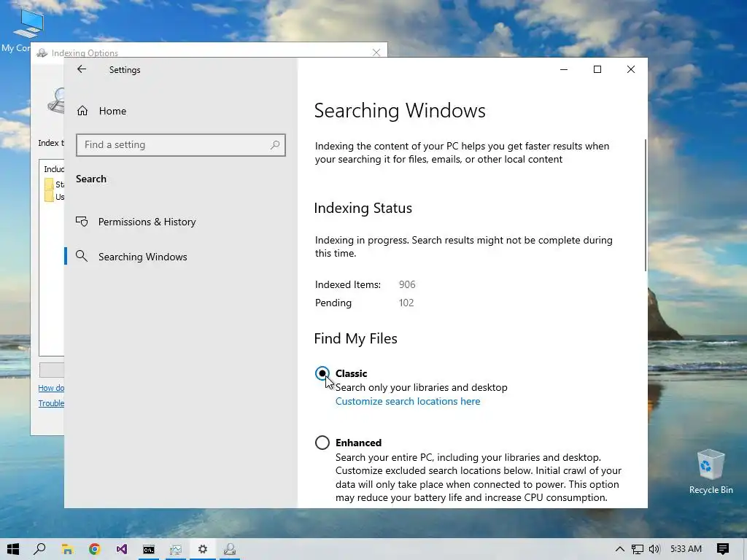
Task: Click the Indexed Items value 906
Action: (x=407, y=285)
